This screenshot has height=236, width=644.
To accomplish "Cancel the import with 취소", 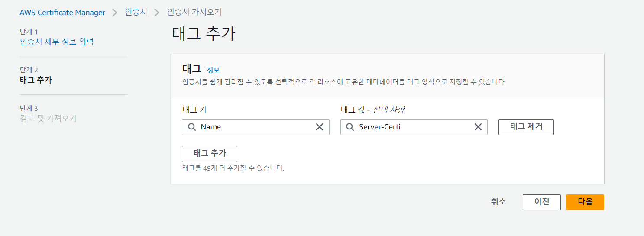I will pyautogui.click(x=498, y=202).
